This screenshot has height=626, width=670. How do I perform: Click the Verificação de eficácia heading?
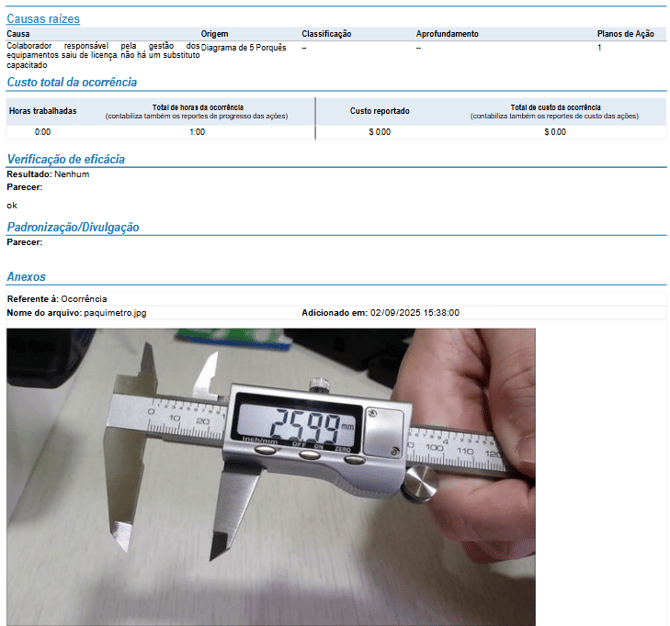coord(66,159)
